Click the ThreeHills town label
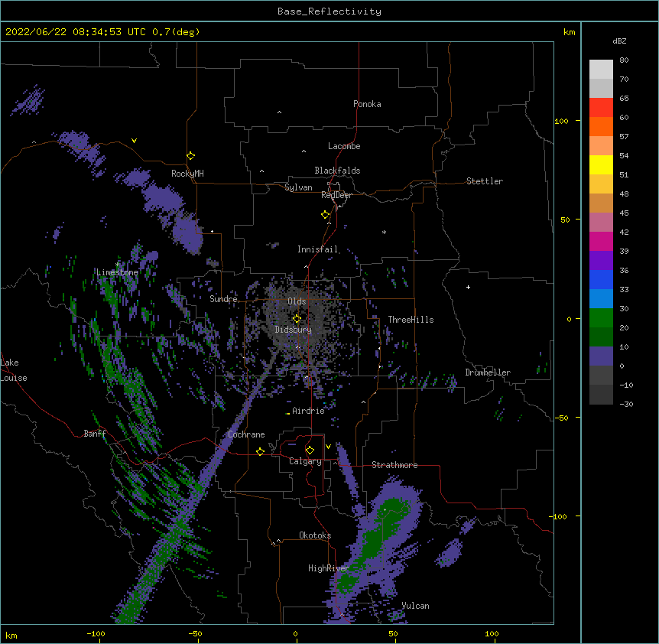This screenshot has height=644, width=659. click(411, 320)
